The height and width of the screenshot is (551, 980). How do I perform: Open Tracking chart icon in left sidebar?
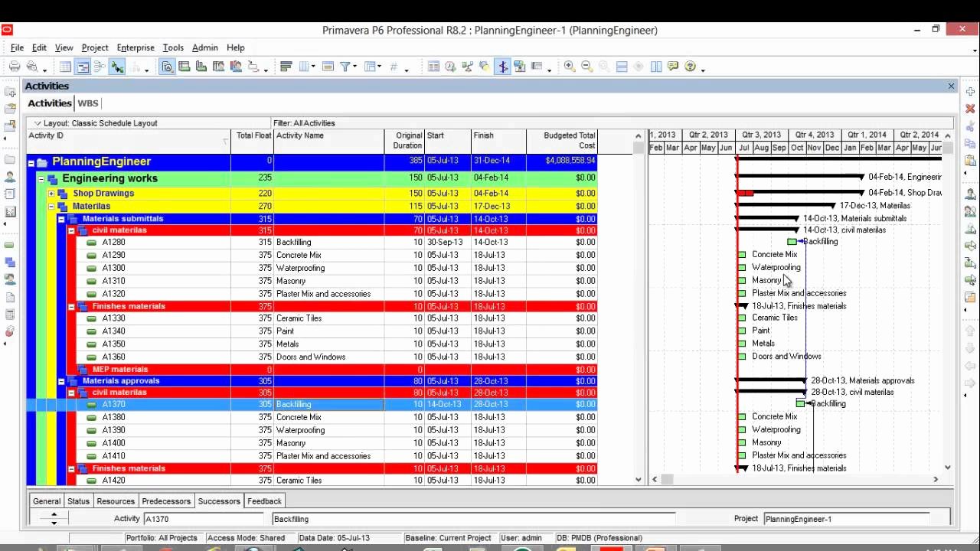[9, 212]
